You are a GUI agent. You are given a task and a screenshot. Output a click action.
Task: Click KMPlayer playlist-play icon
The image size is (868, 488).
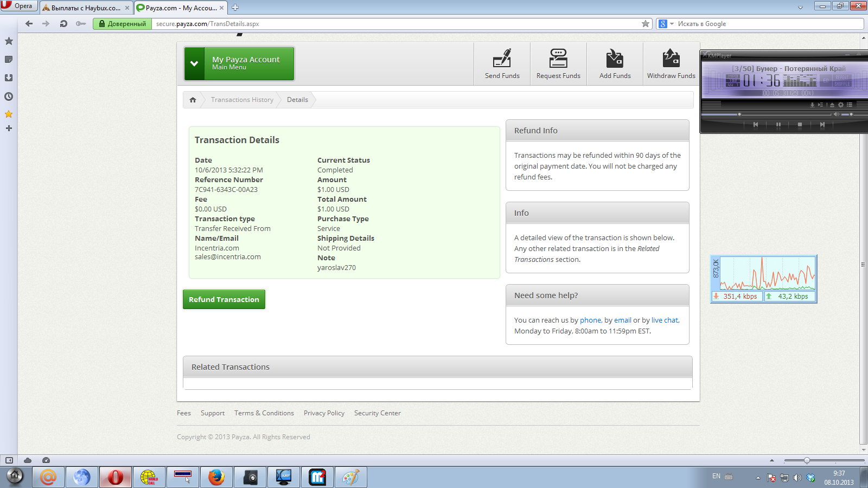(x=820, y=105)
